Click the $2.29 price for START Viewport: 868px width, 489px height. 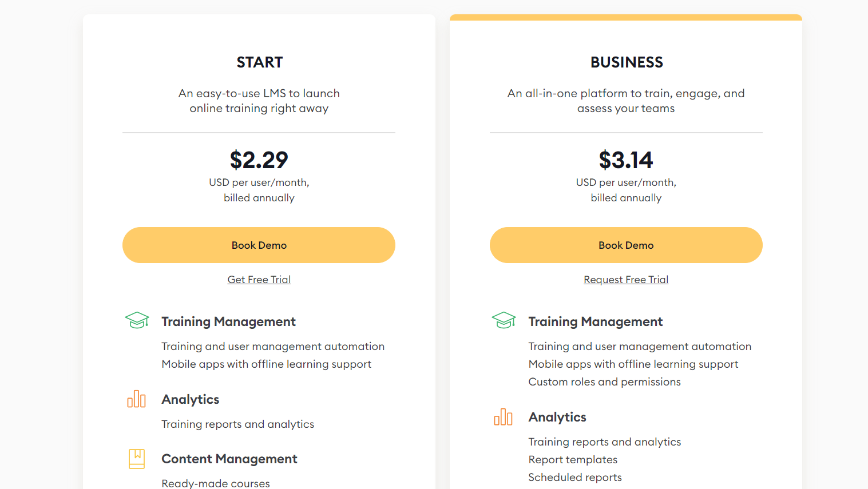click(x=259, y=160)
